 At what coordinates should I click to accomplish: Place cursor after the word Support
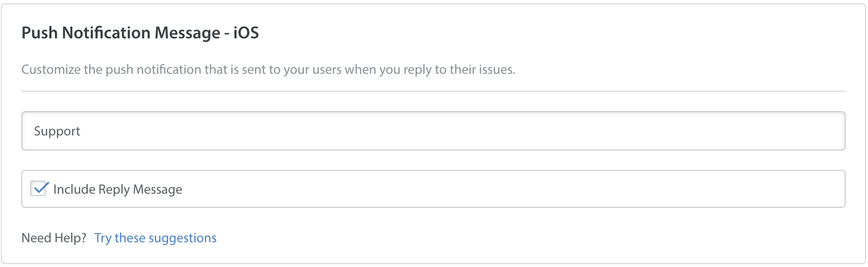pos(82,131)
